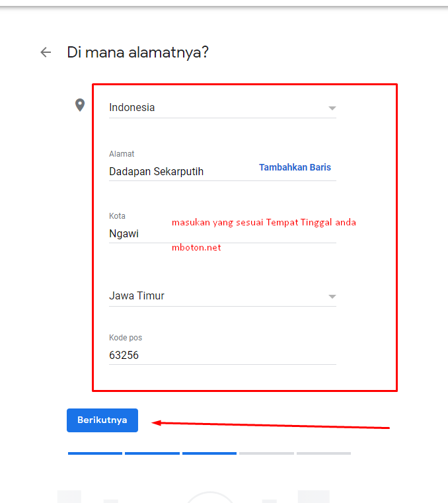Image resolution: width=448 pixels, height=503 pixels.
Task: Go back using the left arrow icon
Action: [x=46, y=52]
